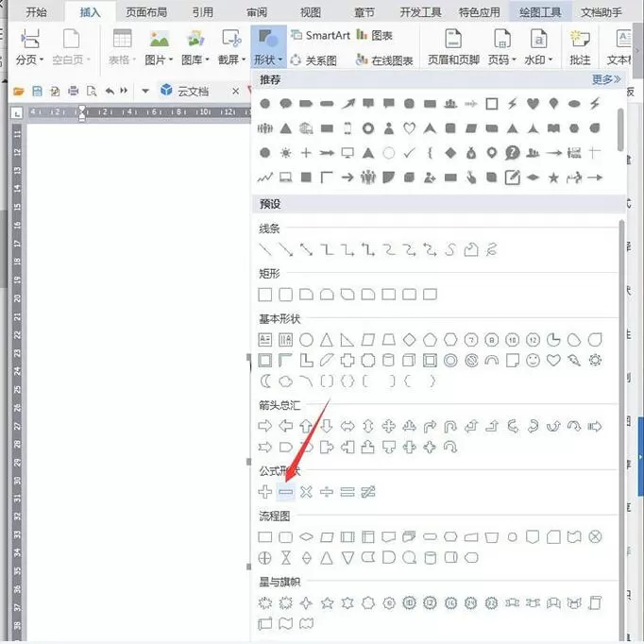The height and width of the screenshot is (644, 644).
Task: Choose the right arrow in 箭头总汇
Action: pyautogui.click(x=265, y=426)
